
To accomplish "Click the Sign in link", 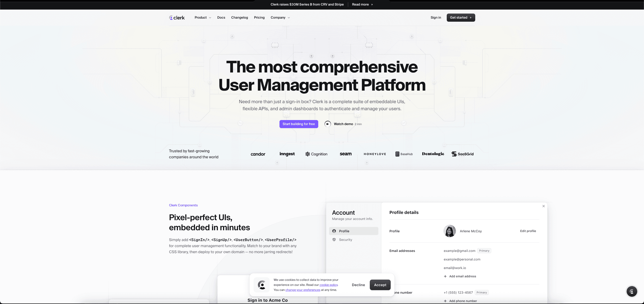I will (x=436, y=18).
